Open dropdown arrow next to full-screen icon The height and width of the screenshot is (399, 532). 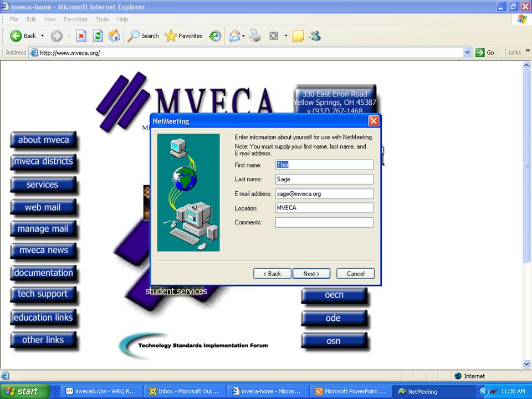click(x=286, y=35)
